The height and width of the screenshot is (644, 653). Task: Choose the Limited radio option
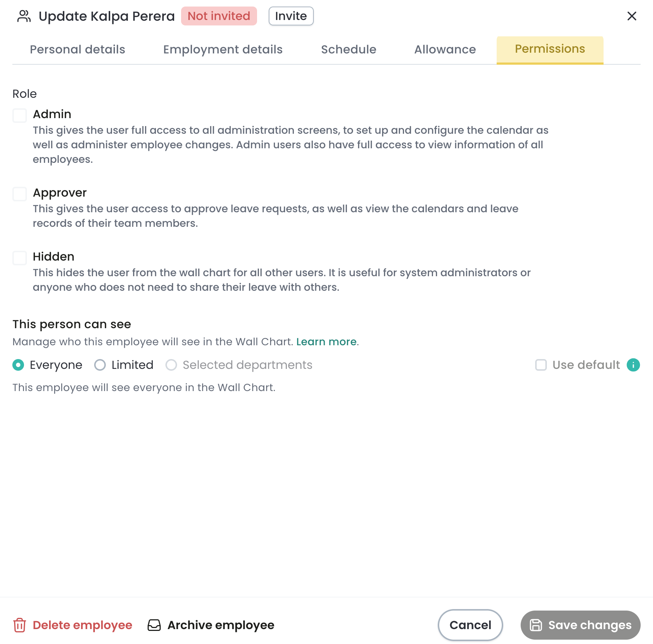coord(100,365)
